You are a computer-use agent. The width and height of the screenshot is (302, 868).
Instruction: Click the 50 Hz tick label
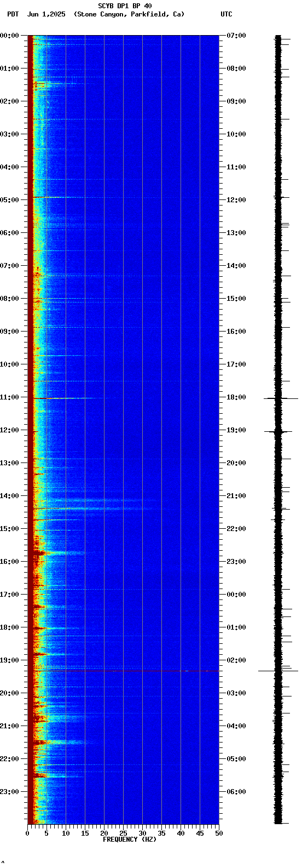tap(219, 833)
